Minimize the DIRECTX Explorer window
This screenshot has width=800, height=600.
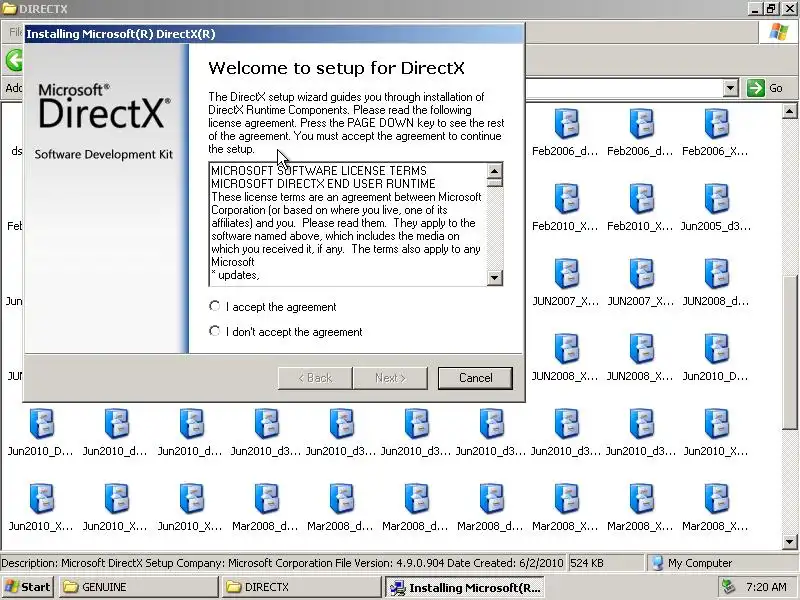pos(756,8)
